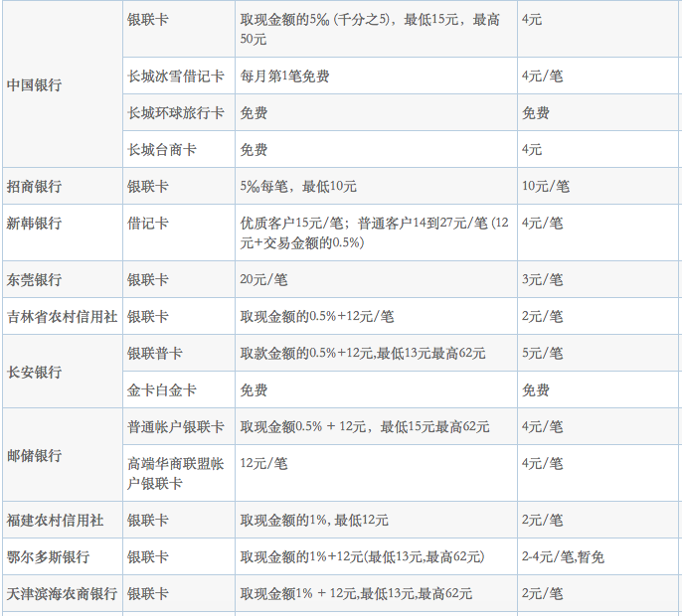The image size is (682, 616).
Task: Select the 长安银行 bank name
Action: [x=34, y=373]
